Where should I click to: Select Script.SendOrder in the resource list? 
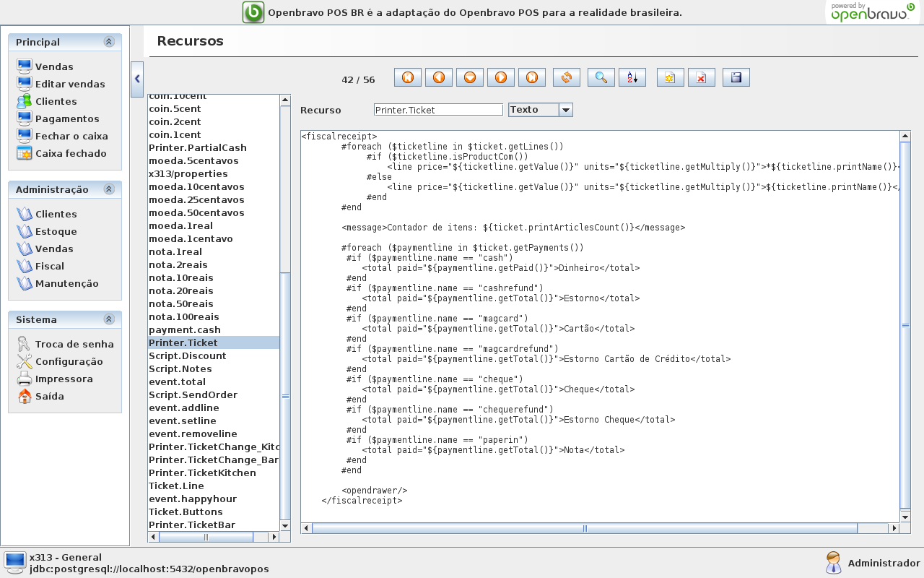coord(214,394)
